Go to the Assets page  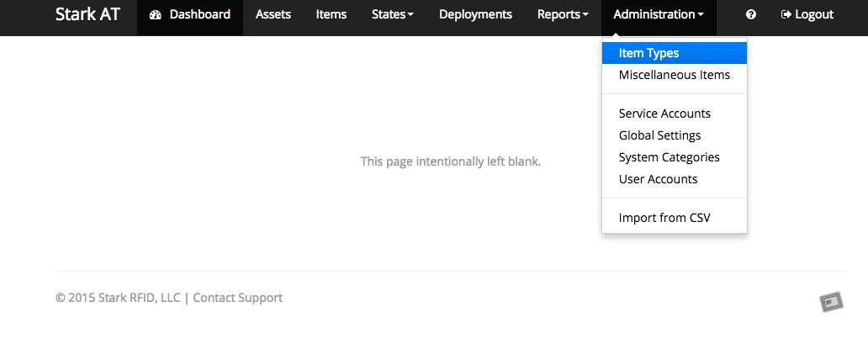(273, 14)
